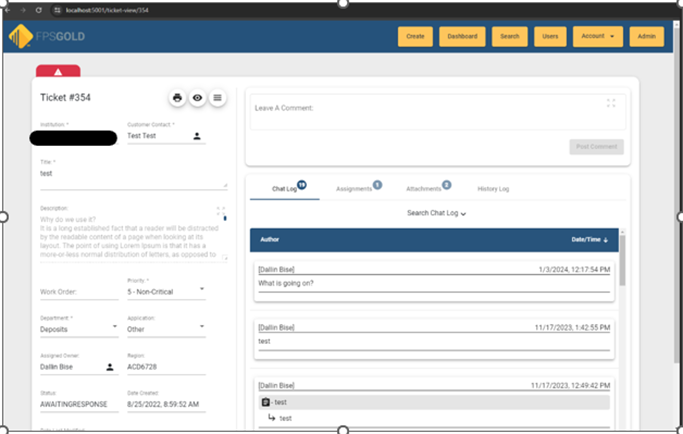Expand the Search Chat Log section
The width and height of the screenshot is (683, 434).
[x=436, y=213]
